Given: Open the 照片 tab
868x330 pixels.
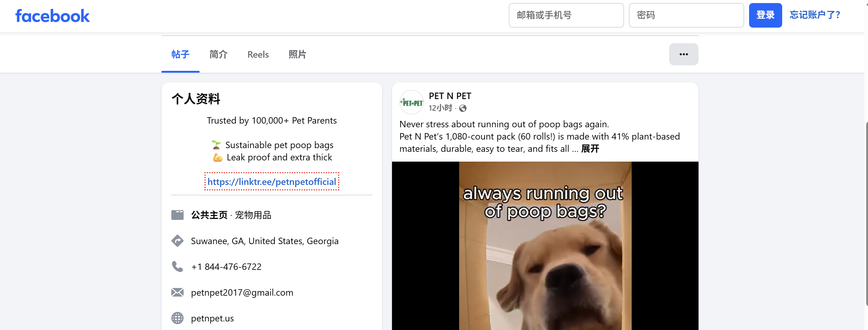Looking at the screenshot, I should 297,54.
